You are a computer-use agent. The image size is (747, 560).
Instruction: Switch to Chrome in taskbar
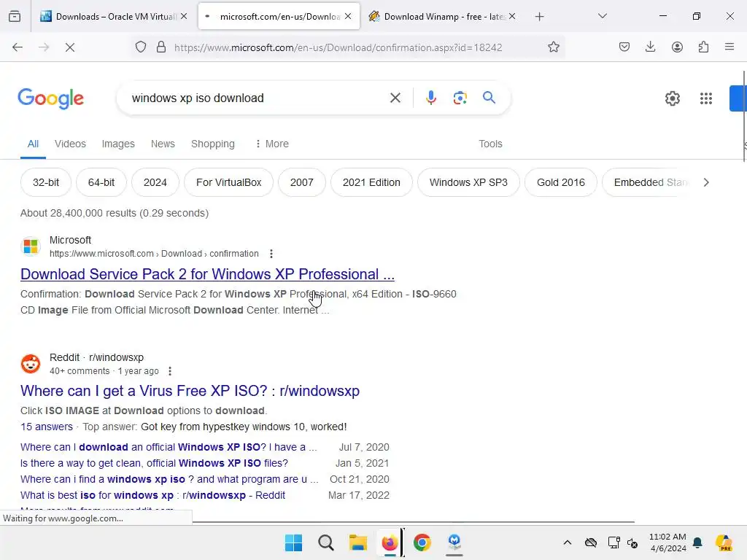coord(422,542)
